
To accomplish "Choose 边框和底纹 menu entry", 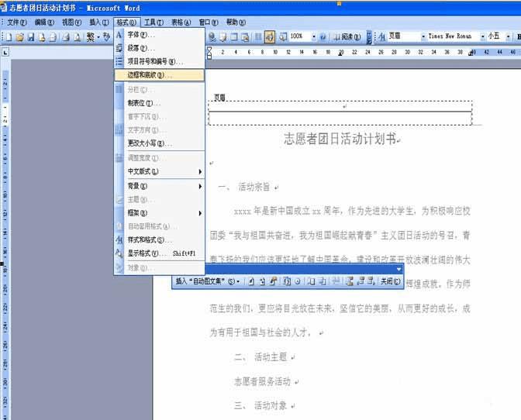I will tap(160, 75).
